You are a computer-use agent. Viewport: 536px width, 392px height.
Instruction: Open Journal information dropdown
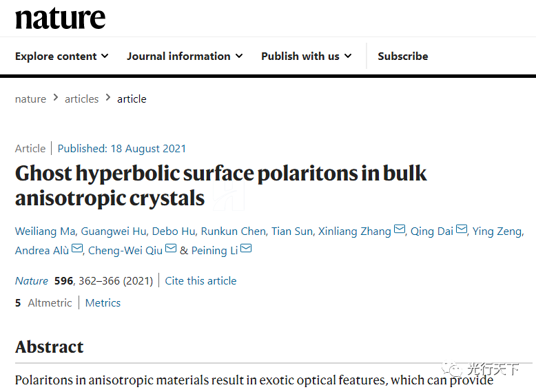(x=184, y=56)
